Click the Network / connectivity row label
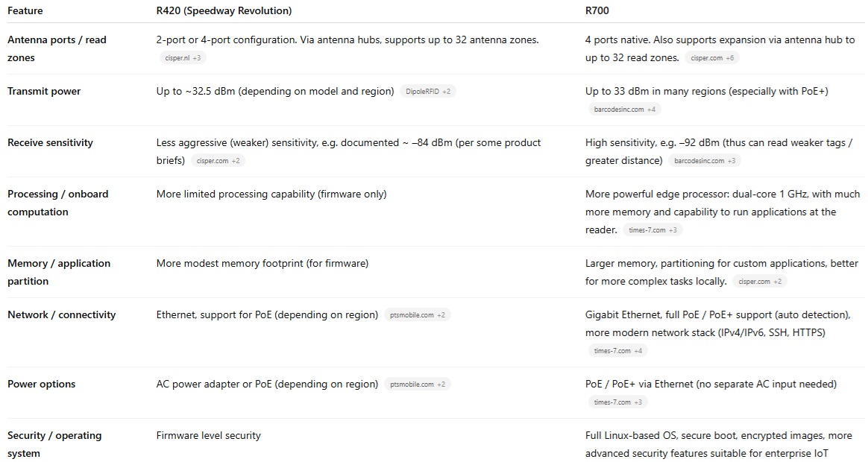This screenshot has width=868, height=462. (61, 314)
